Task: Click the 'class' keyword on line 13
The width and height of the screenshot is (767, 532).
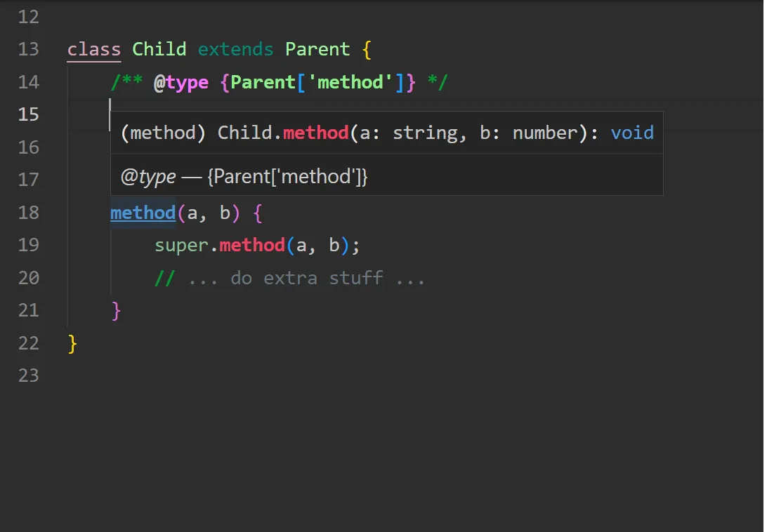Action: click(94, 50)
